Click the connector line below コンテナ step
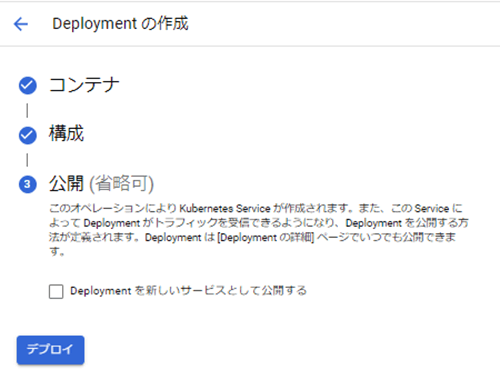The height and width of the screenshot is (390, 500). pos(27,110)
